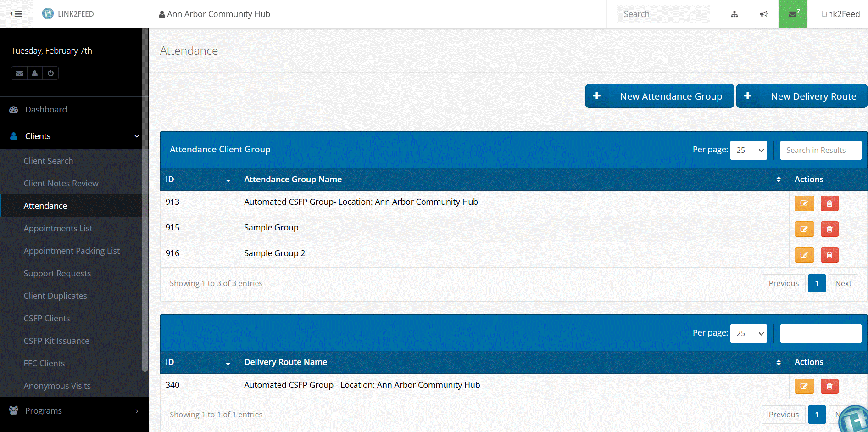Open the organization hierarchy icon in top bar

pos(734,14)
